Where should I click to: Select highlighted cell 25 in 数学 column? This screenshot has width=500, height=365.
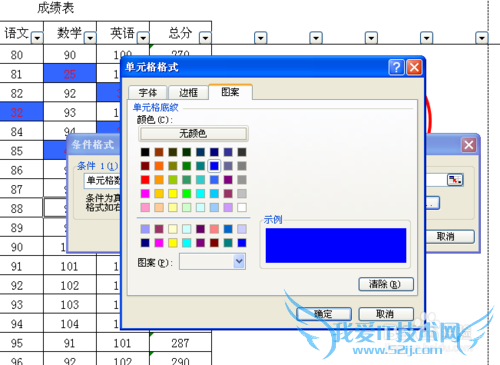(70, 74)
